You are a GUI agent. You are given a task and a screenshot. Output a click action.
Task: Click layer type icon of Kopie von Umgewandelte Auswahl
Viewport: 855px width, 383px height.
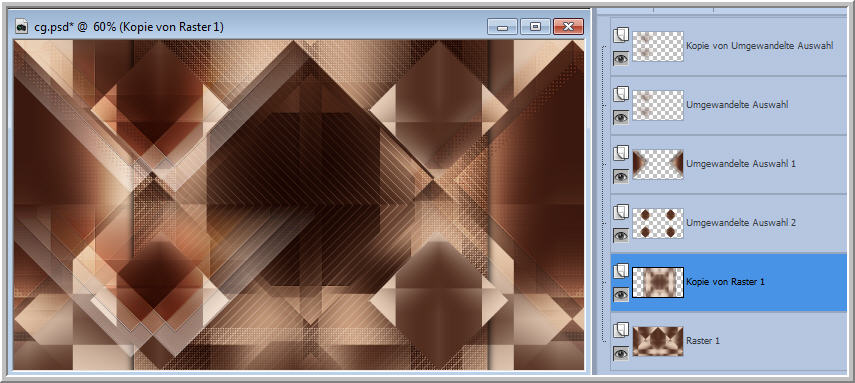pos(621,35)
